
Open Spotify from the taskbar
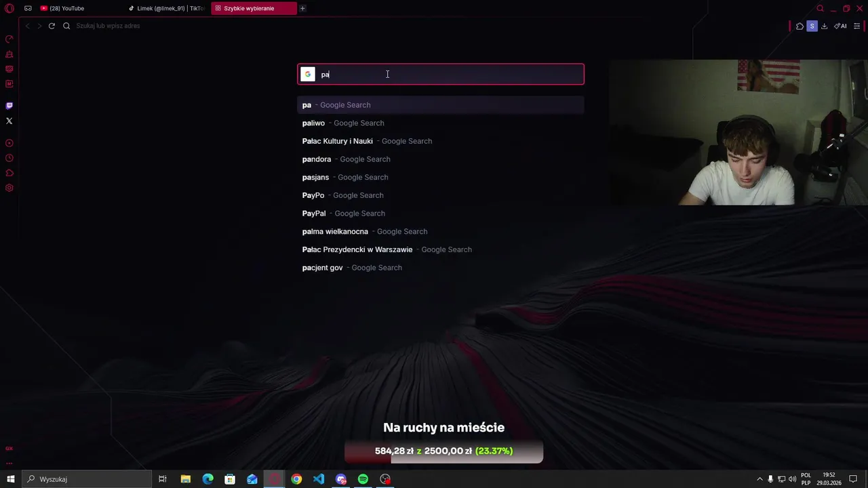[363, 479]
